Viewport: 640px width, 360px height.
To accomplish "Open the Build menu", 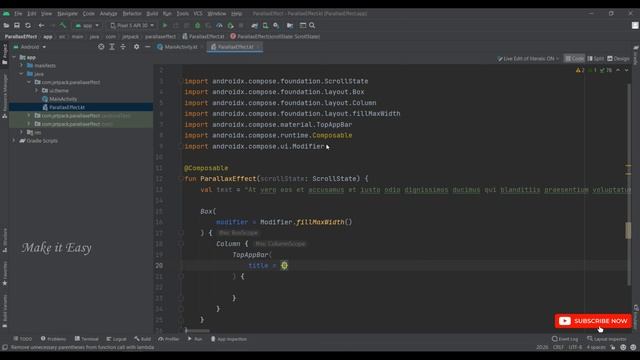I will point(152,13).
